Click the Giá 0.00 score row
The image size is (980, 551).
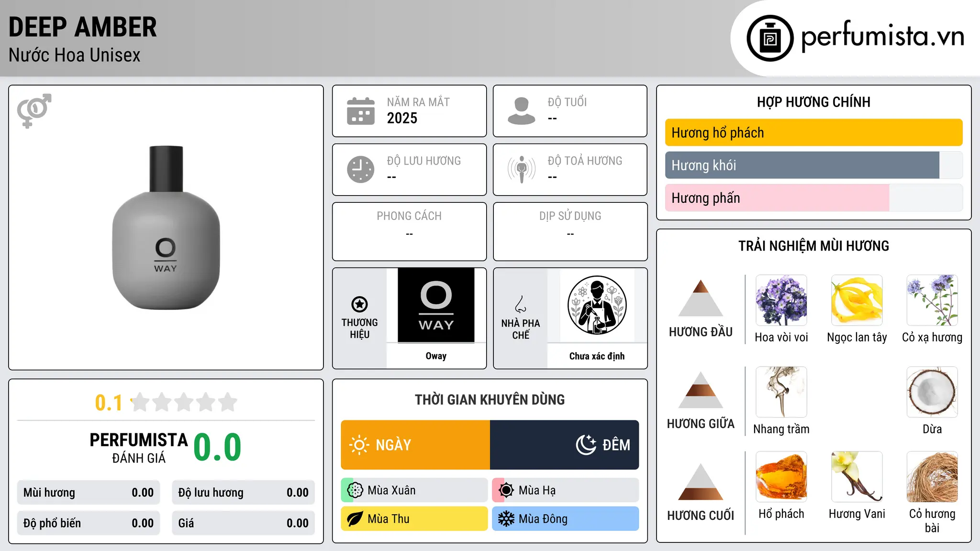(244, 523)
